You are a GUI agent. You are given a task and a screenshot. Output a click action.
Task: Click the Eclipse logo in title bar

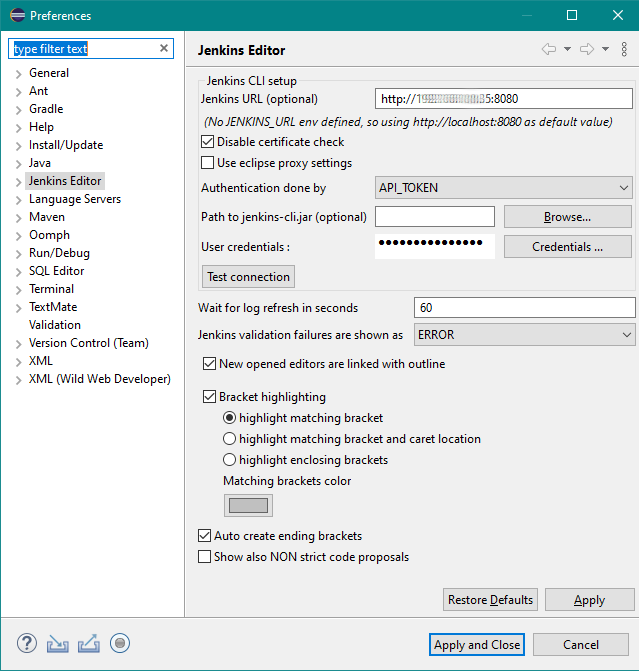pos(18,15)
